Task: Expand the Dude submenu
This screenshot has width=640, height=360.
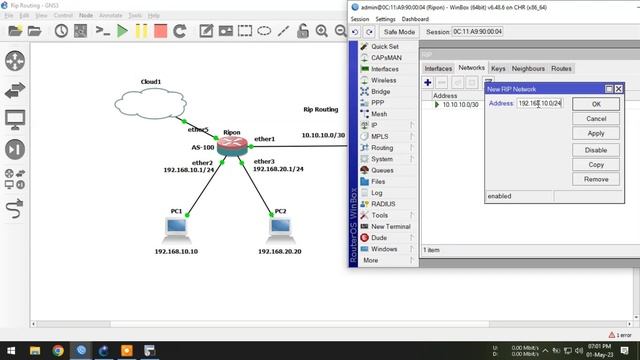Action: [388, 238]
